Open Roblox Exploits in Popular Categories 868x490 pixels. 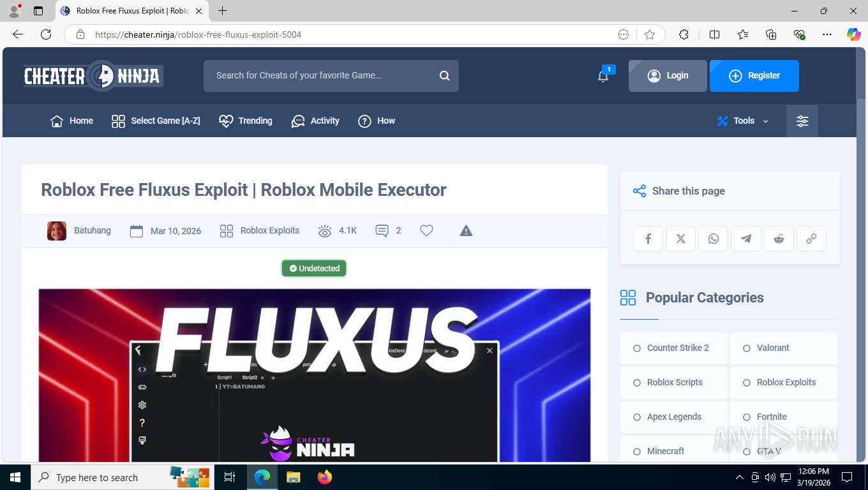click(784, 383)
